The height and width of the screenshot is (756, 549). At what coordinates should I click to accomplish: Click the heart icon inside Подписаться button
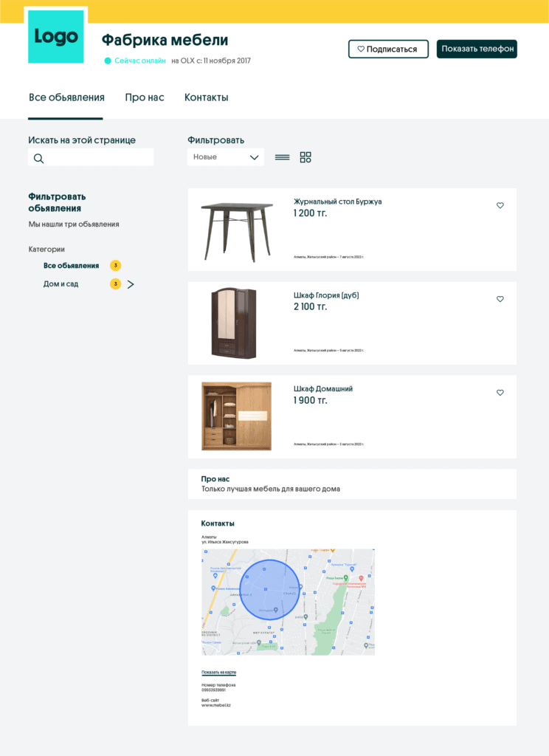point(359,49)
